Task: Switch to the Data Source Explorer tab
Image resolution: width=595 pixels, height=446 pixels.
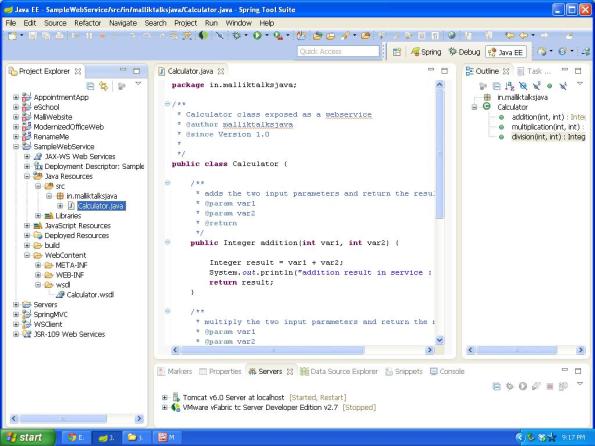Action: (x=339, y=372)
